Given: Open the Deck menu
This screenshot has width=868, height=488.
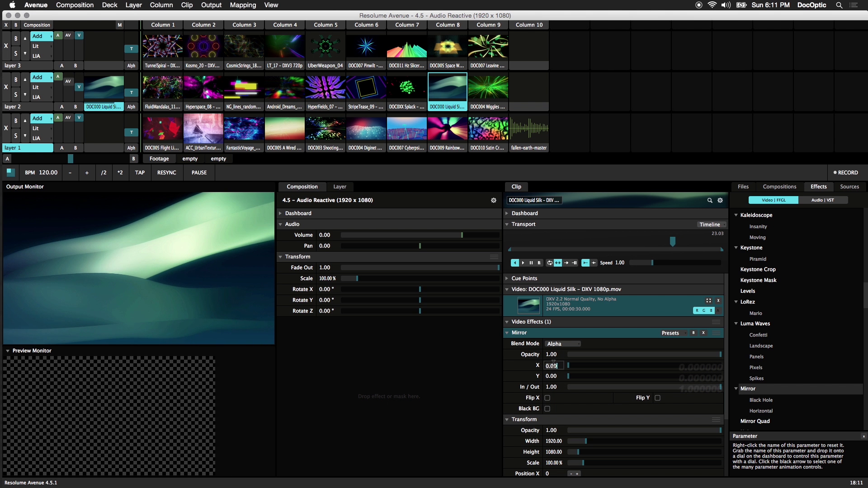Looking at the screenshot, I should click(109, 5).
